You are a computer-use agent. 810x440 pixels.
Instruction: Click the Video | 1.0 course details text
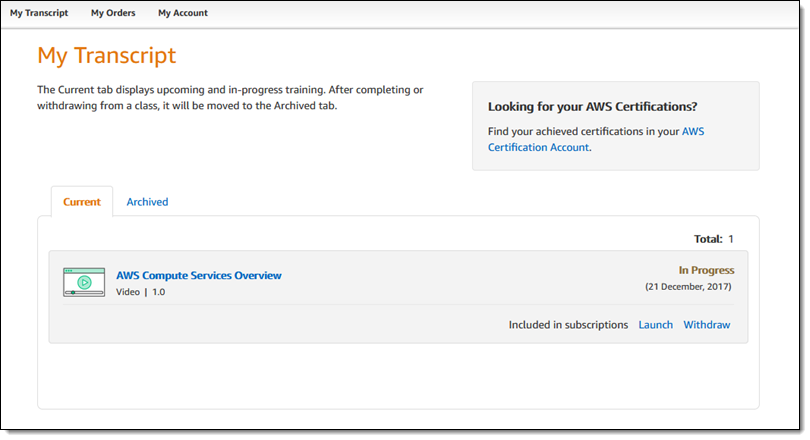[x=140, y=292]
